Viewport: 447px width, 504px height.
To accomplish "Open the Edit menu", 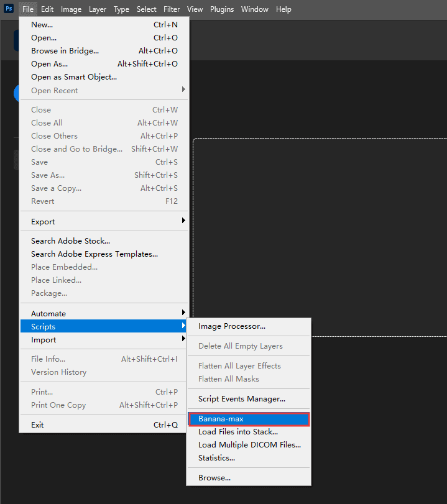I will click(47, 9).
